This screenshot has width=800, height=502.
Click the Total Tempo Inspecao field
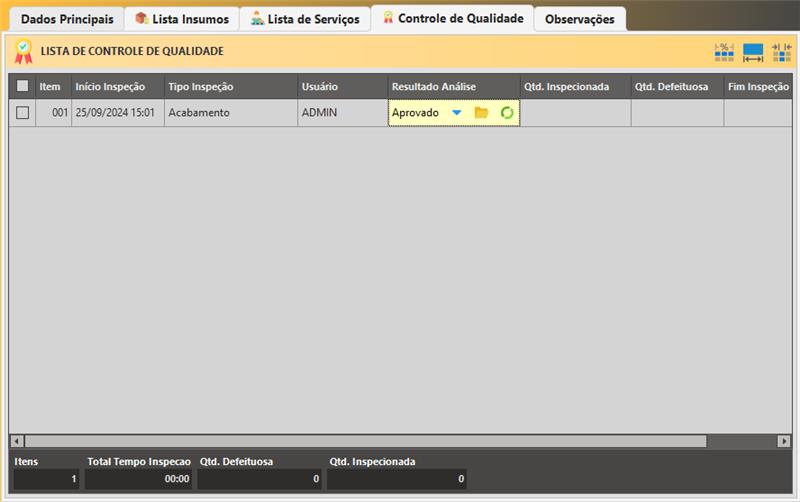138,479
